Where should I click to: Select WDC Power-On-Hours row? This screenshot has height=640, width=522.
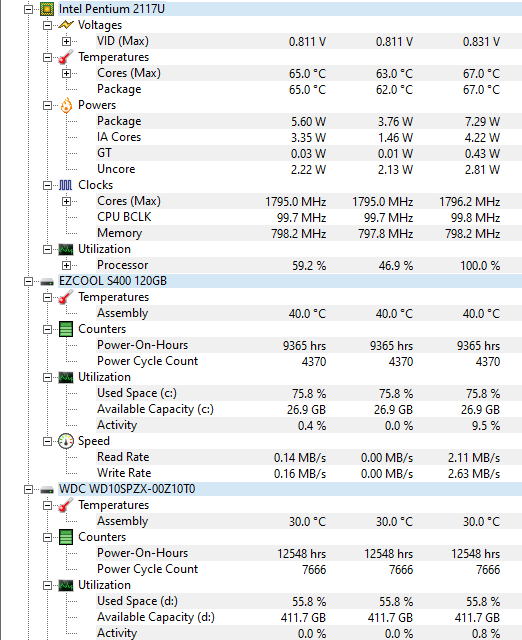click(x=309, y=553)
